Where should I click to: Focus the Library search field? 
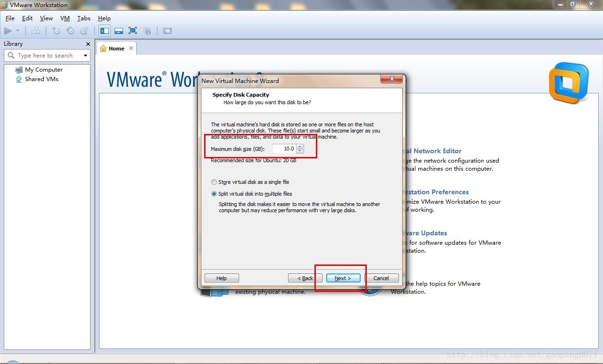pos(47,55)
